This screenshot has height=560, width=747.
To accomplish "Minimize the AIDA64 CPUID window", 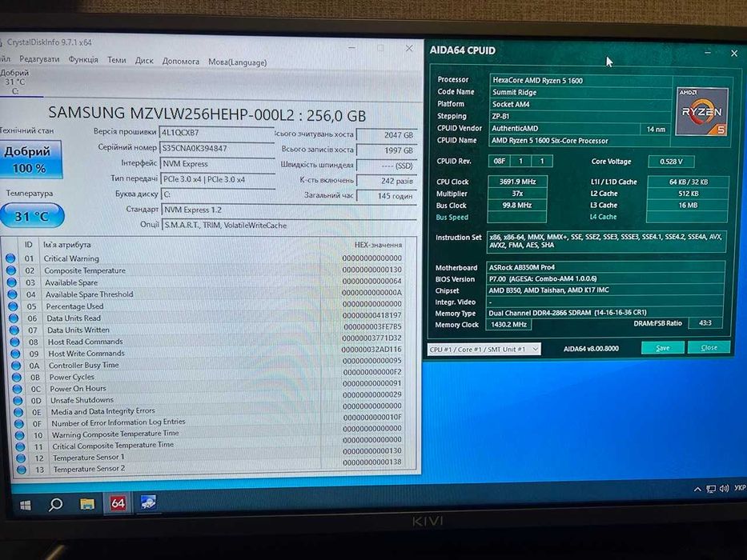I will [x=708, y=53].
